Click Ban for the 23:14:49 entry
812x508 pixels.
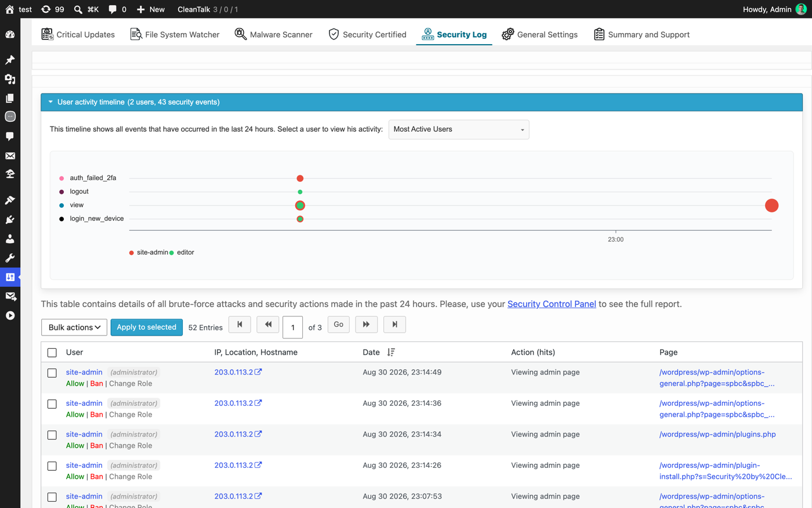(96, 384)
